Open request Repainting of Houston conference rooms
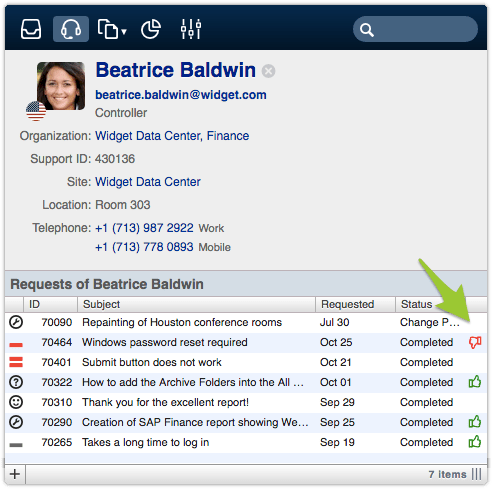This screenshot has width=492, height=489. click(x=182, y=322)
